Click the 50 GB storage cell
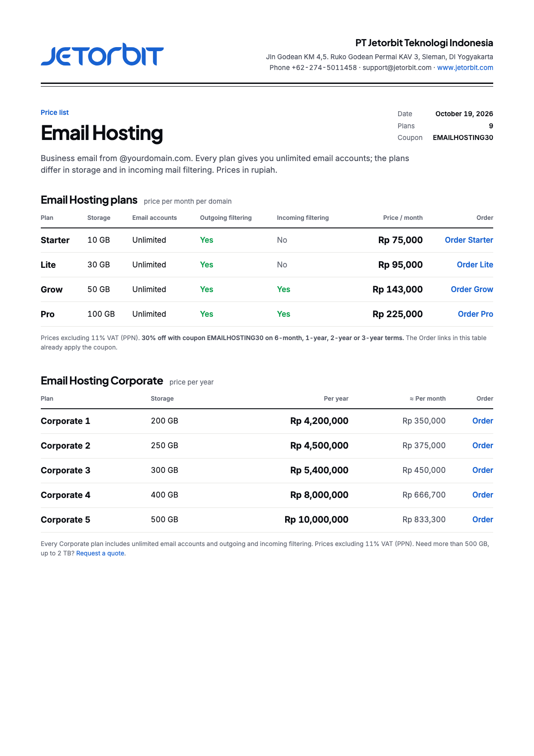The width and height of the screenshot is (534, 756). pyautogui.click(x=99, y=289)
